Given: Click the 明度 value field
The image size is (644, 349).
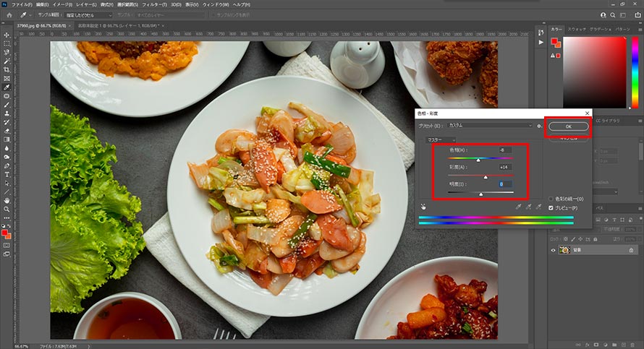Looking at the screenshot, I should click(505, 184).
